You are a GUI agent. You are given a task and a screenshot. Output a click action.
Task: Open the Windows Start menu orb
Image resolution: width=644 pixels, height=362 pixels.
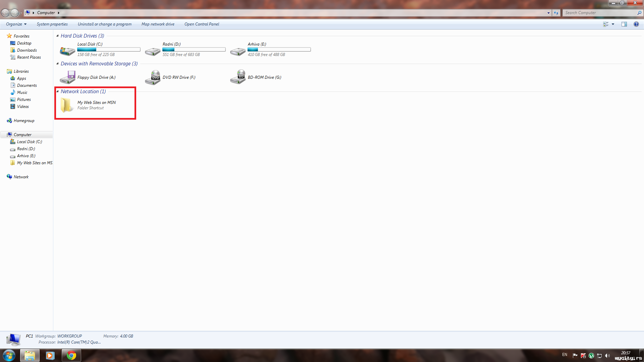tap(9, 355)
